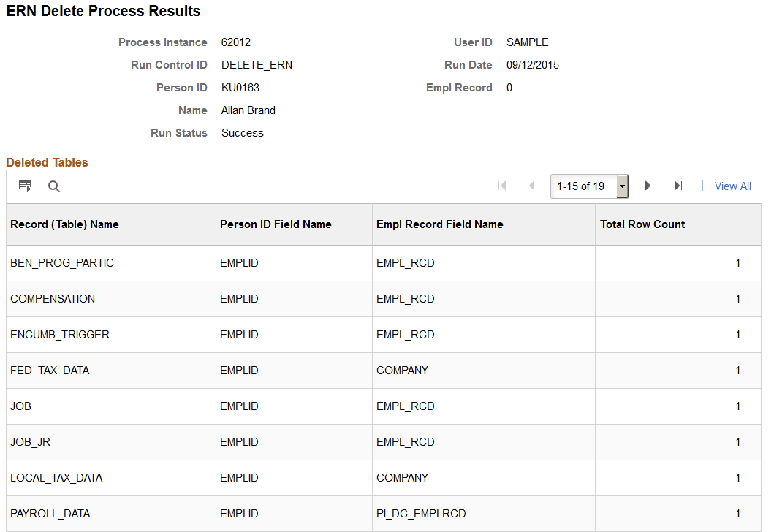Open the Find search for Deleted Tables grid
The width and height of the screenshot is (774, 532).
(53, 186)
